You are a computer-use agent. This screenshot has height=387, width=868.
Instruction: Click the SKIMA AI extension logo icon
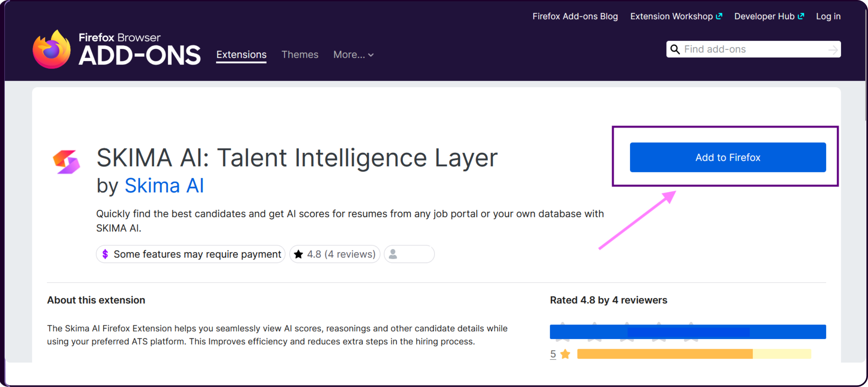(x=66, y=162)
